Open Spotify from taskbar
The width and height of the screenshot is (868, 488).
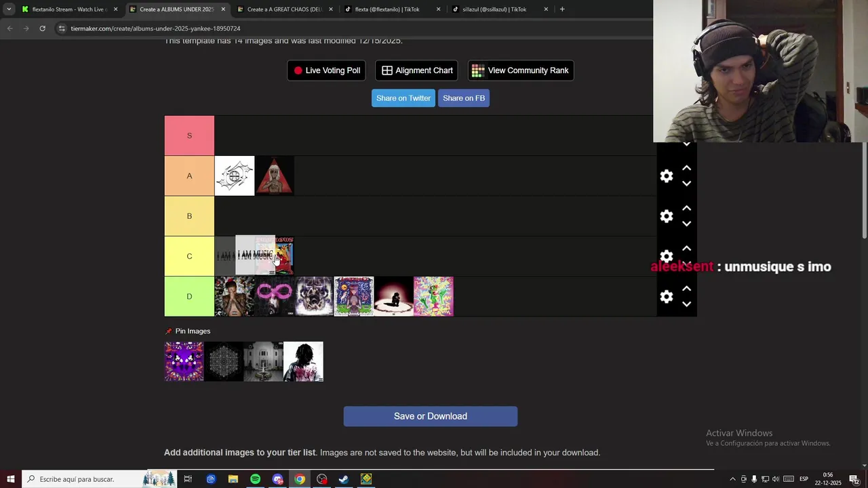point(255,479)
